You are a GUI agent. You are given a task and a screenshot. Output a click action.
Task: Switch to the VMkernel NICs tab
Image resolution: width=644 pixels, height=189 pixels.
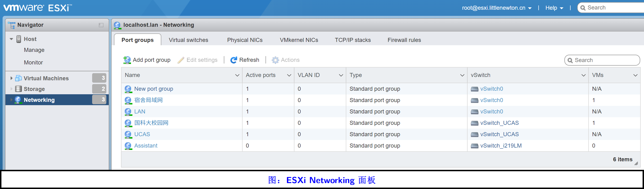click(299, 40)
